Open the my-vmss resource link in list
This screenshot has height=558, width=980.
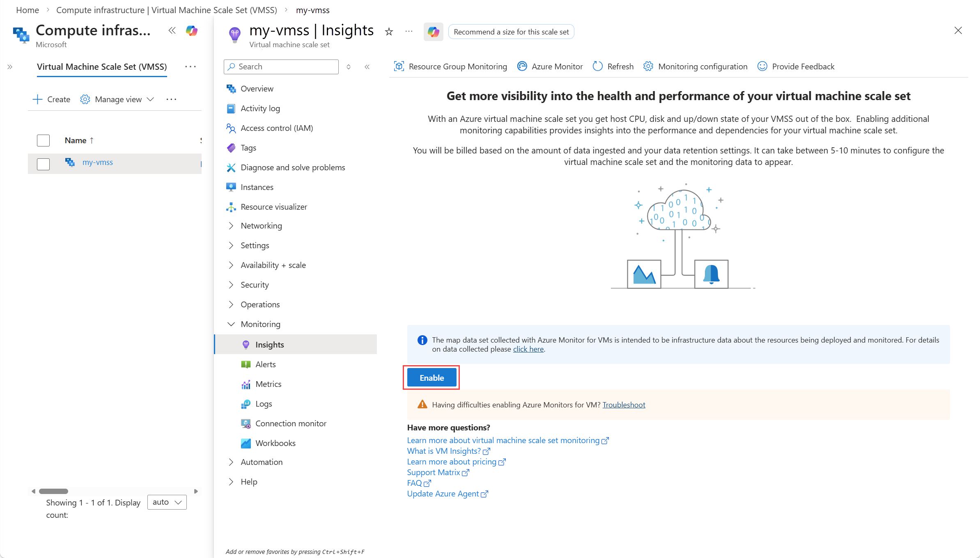point(98,162)
